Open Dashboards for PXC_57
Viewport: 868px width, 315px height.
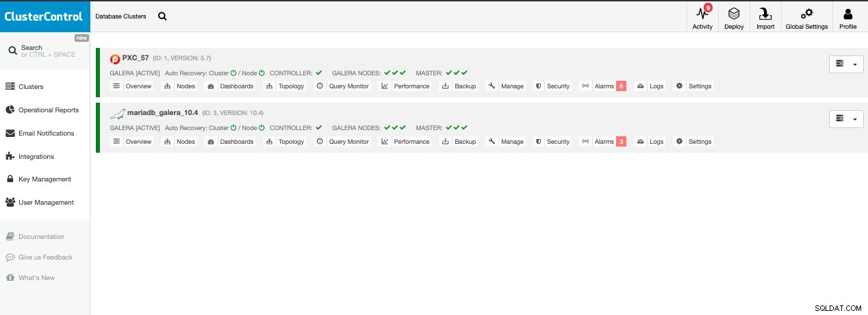(231, 86)
